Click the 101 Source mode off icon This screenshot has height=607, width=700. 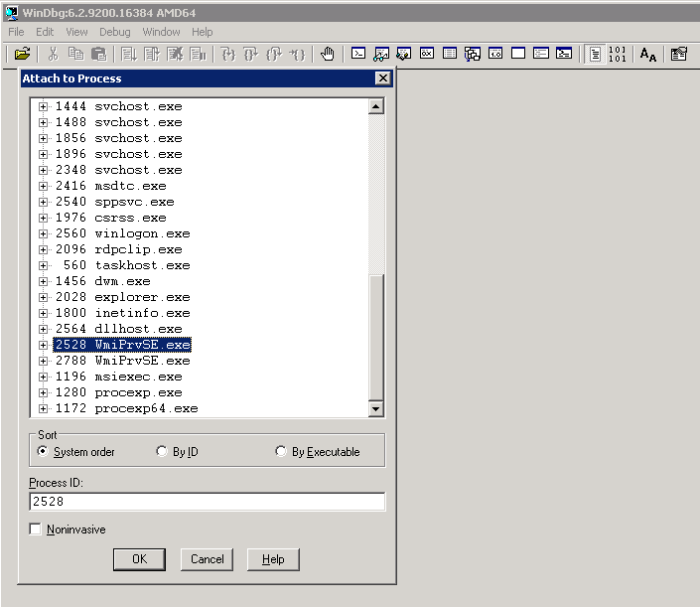tap(618, 54)
